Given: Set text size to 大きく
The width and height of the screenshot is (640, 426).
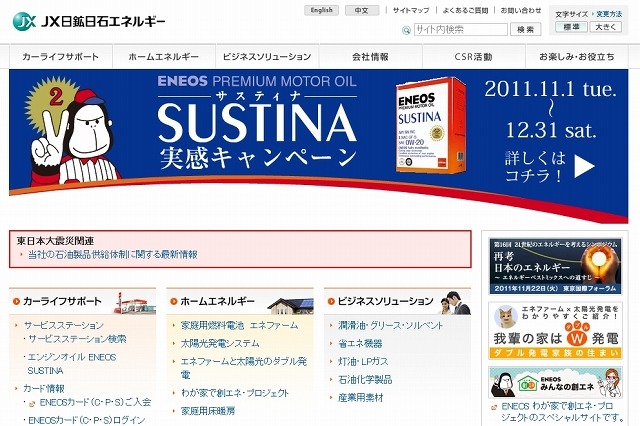Looking at the screenshot, I should click(x=605, y=27).
